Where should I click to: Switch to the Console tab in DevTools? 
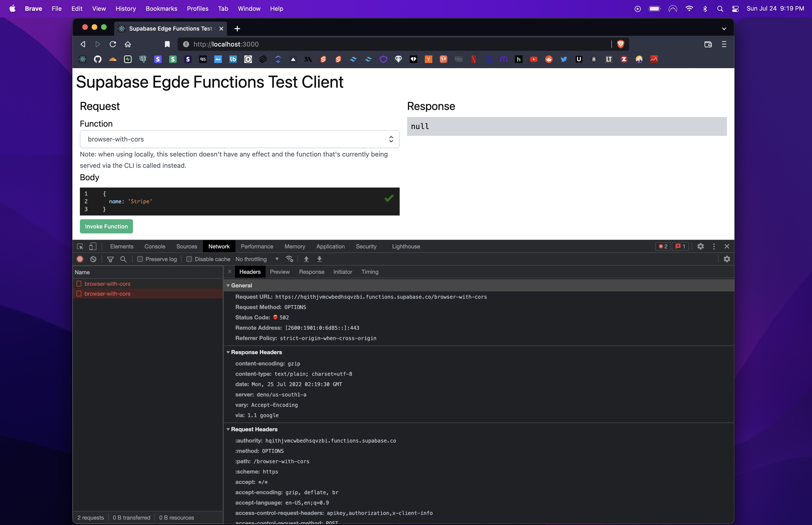pyautogui.click(x=155, y=246)
